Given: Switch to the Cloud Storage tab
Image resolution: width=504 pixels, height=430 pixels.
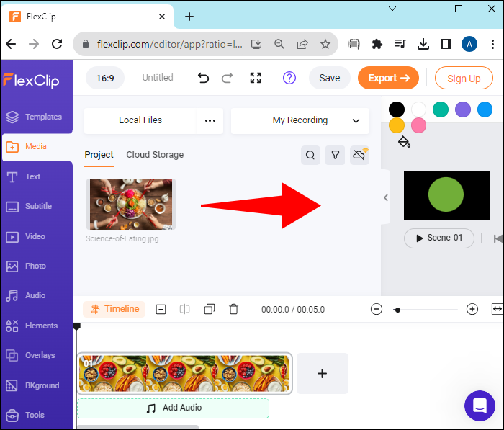Looking at the screenshot, I should (x=155, y=155).
